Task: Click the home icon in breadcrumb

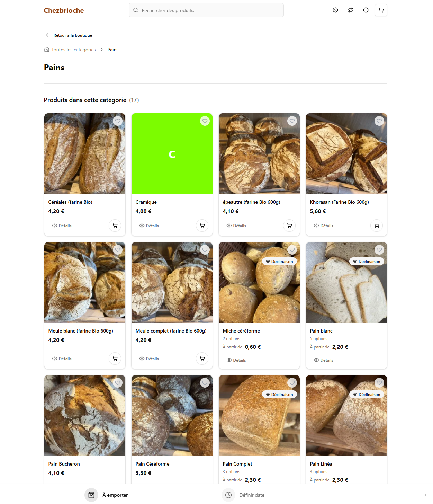Action: [47, 50]
